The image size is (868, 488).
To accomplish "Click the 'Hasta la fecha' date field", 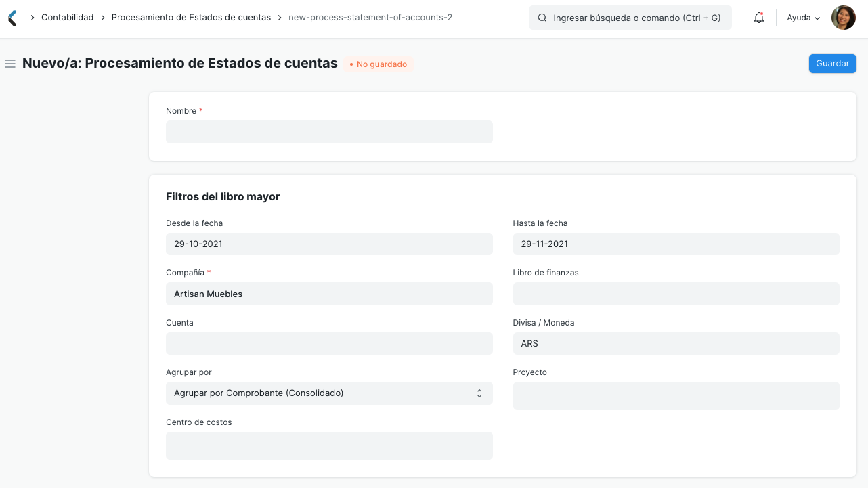I will [676, 244].
